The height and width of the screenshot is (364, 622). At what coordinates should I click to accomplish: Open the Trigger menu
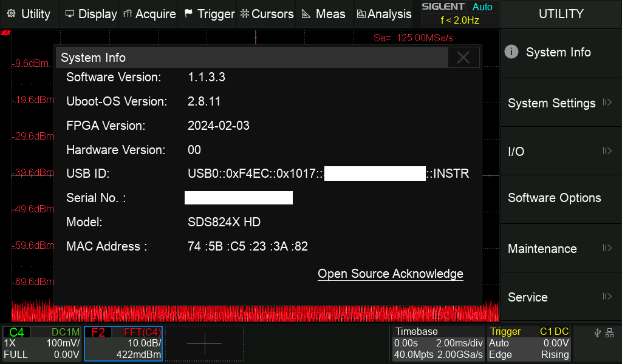pyautogui.click(x=210, y=14)
